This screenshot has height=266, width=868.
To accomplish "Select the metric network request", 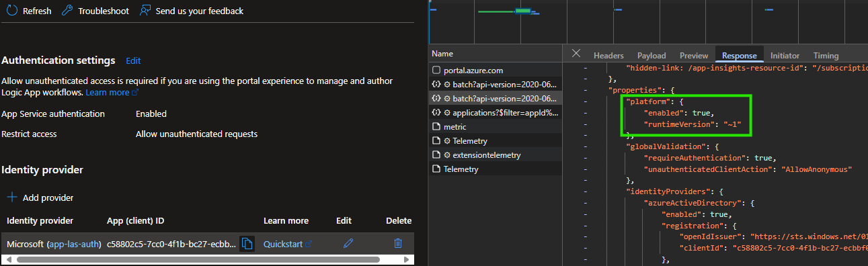I will pyautogui.click(x=495, y=126).
